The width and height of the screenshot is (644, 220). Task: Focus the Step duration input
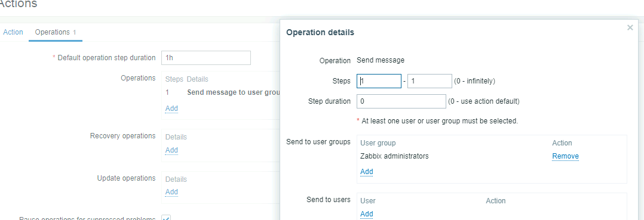[x=401, y=101]
